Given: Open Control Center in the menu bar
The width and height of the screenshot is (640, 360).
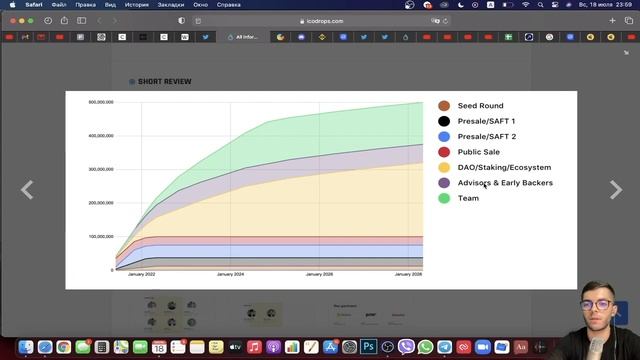Looking at the screenshot, I should [555, 5].
